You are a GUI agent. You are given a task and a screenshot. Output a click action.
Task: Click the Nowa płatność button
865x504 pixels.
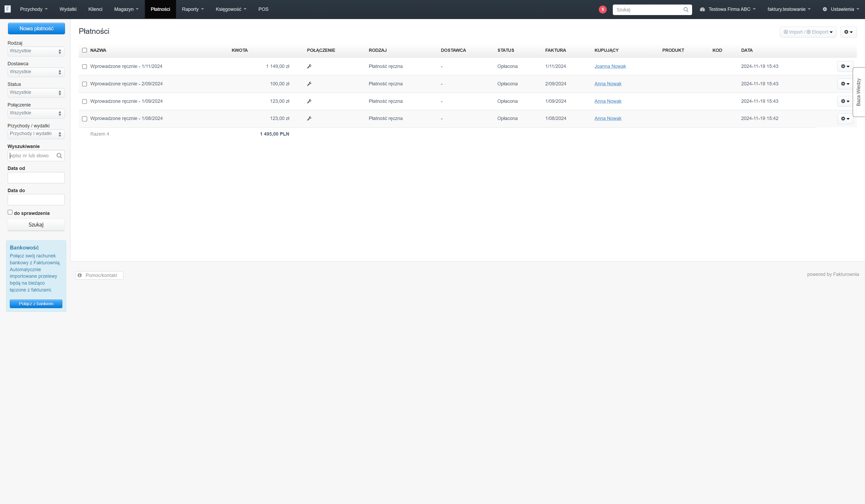point(36,29)
